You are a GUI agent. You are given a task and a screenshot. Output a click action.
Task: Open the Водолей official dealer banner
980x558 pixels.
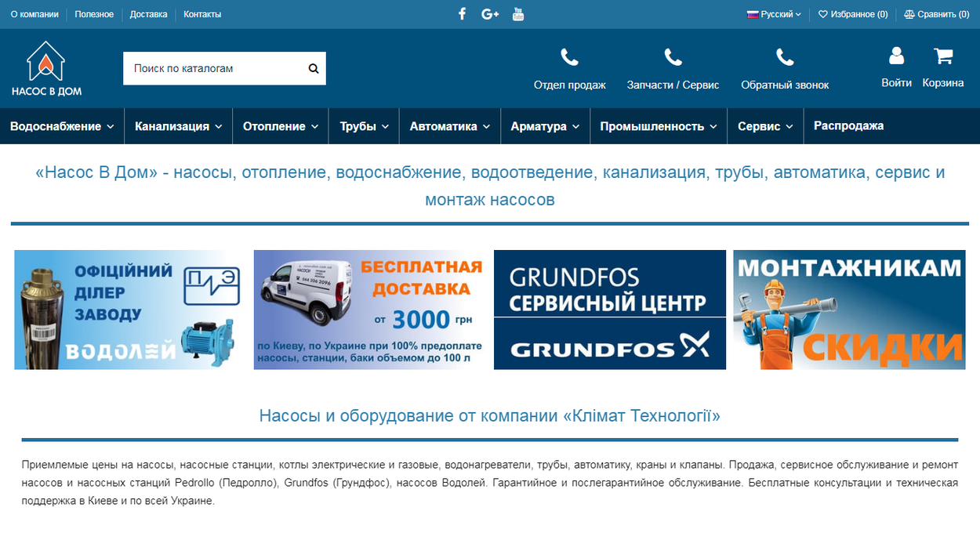click(130, 310)
